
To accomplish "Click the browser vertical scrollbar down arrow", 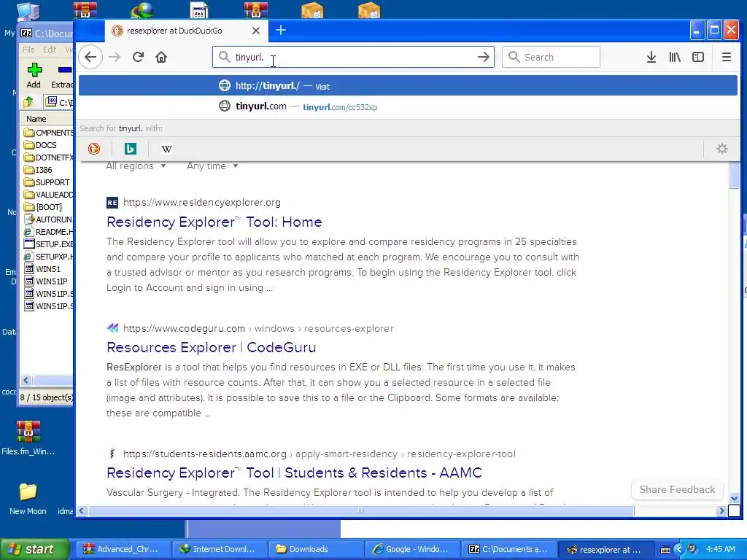I will (x=734, y=498).
